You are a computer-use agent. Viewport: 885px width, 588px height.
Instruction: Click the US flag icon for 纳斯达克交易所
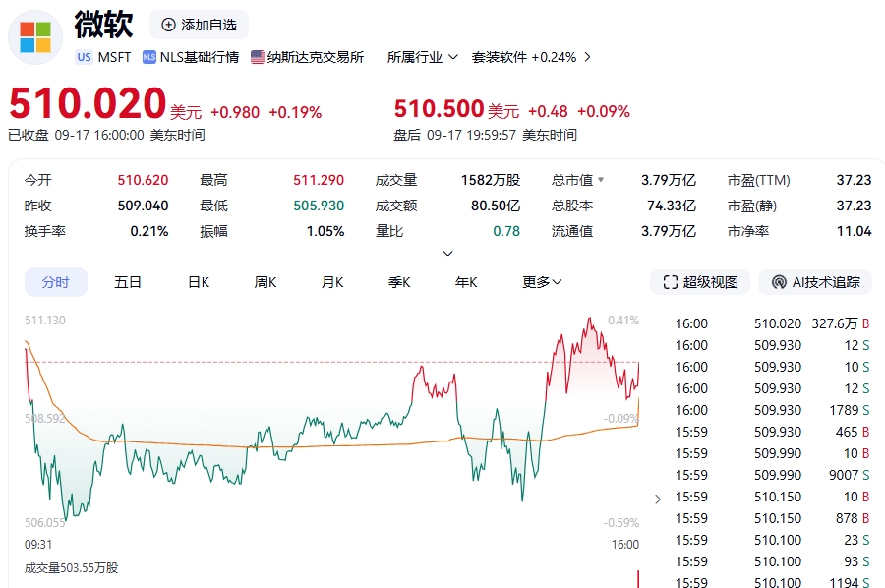click(258, 57)
